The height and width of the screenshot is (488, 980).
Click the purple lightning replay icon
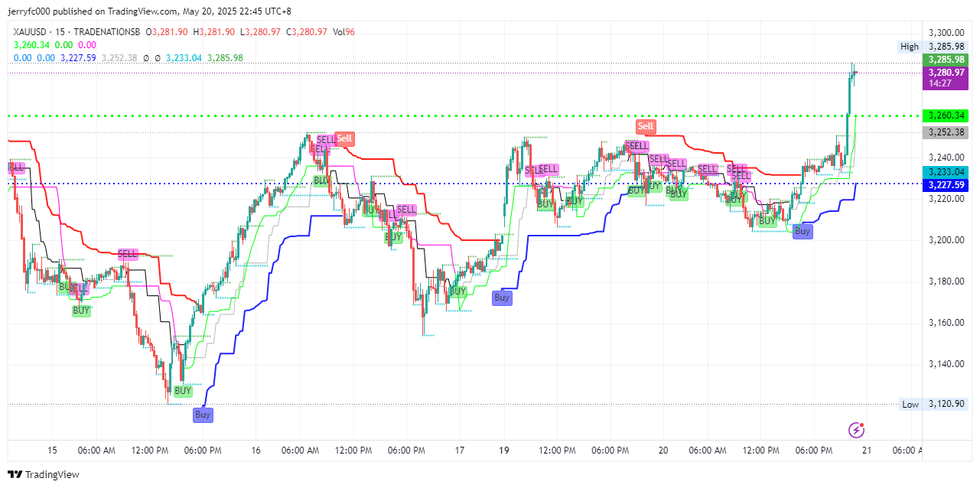[857, 431]
